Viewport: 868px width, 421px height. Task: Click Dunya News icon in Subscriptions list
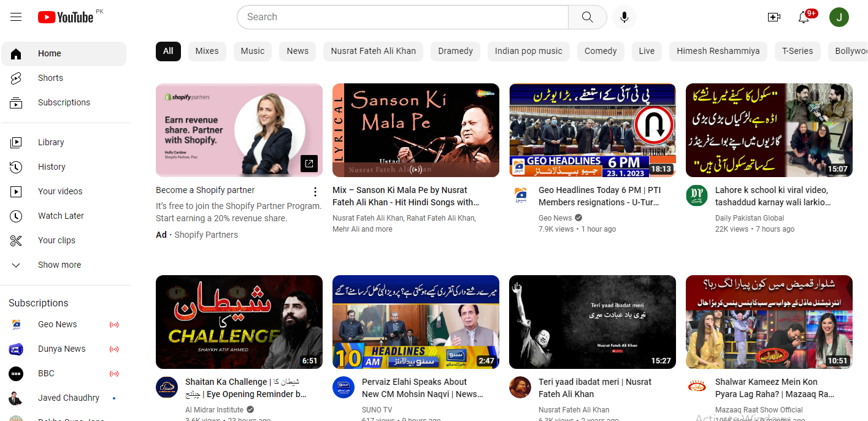pos(16,349)
